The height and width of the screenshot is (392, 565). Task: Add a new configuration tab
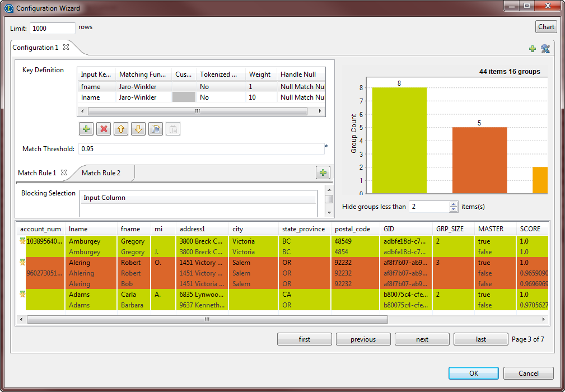(533, 49)
